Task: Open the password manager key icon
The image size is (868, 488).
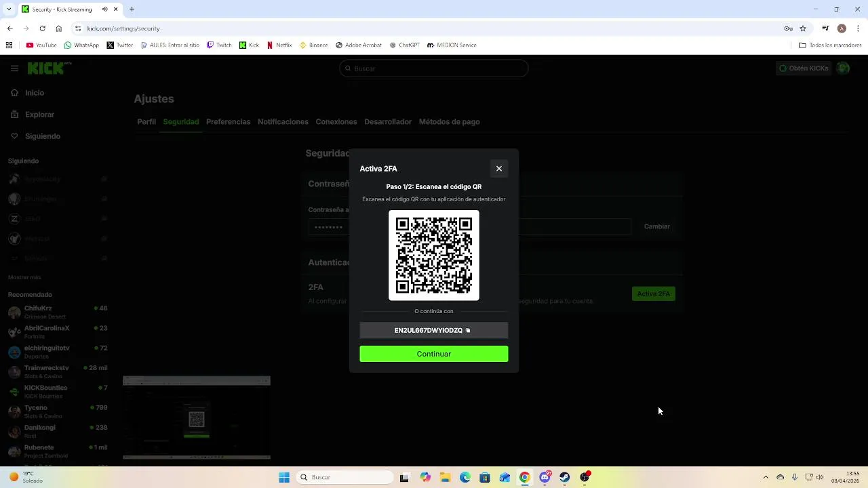Action: coord(789,28)
